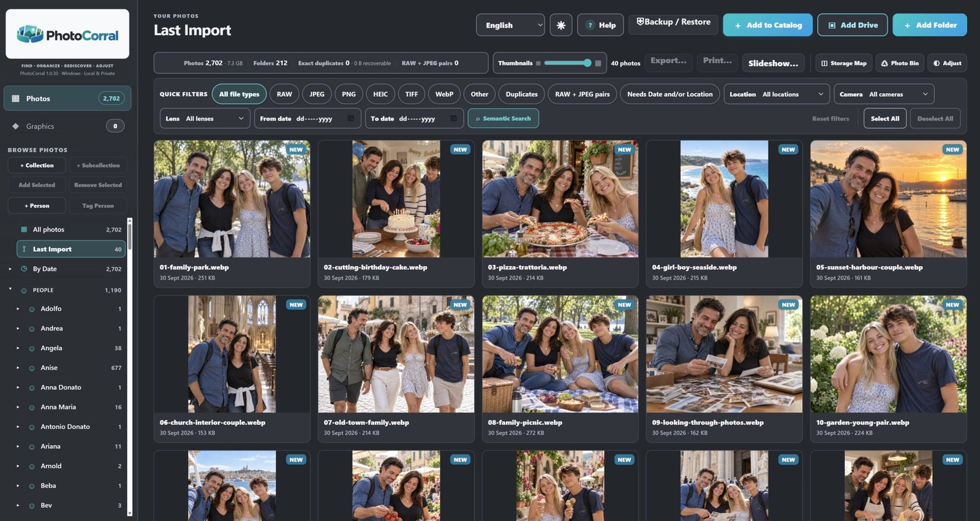
Task: Switch to the Photos section
Action: [x=67, y=99]
